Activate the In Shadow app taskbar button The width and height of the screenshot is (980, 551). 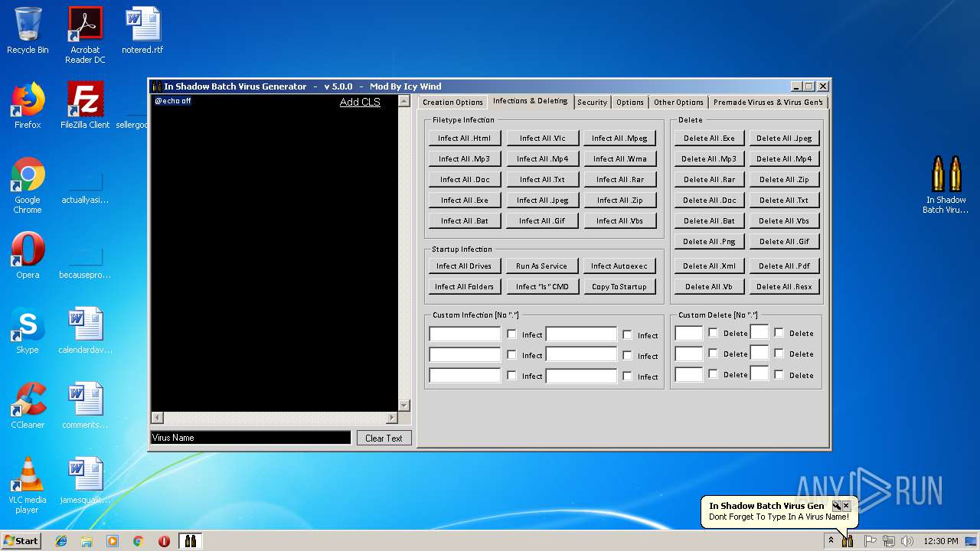[190, 541]
